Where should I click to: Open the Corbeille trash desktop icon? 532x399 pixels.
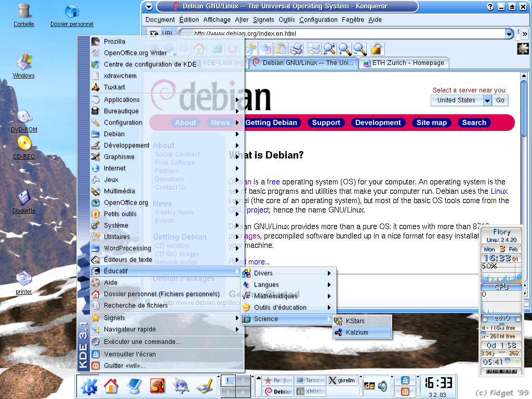(24, 15)
